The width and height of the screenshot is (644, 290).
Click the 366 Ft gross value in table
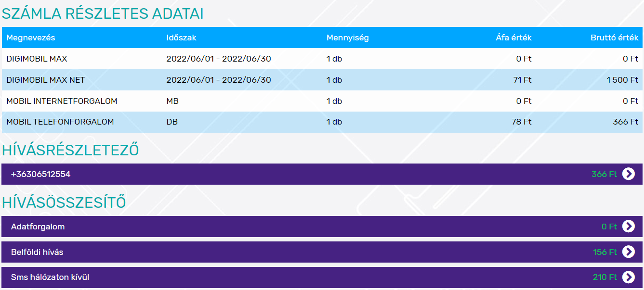(626, 122)
